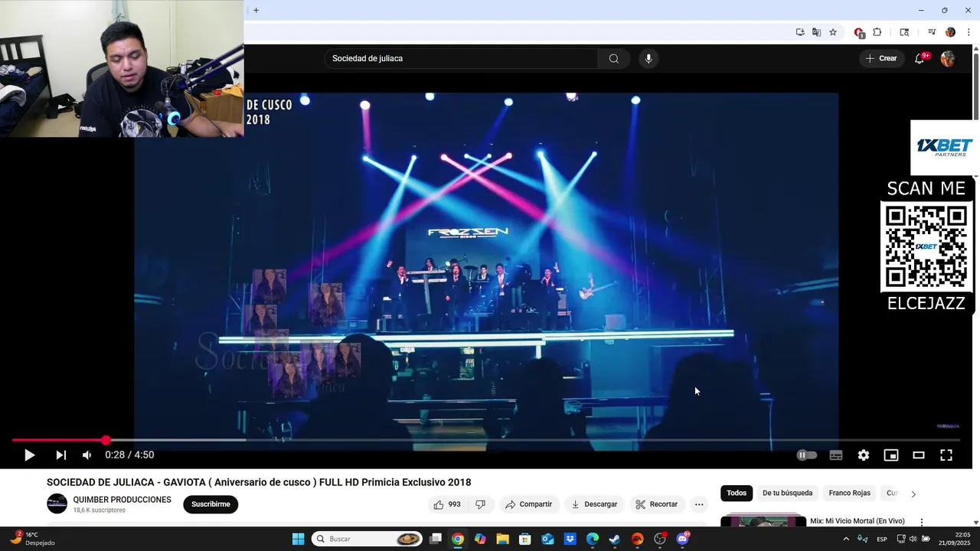This screenshot has width=980, height=551.
Task: Click the Recortar button
Action: [x=657, y=504]
